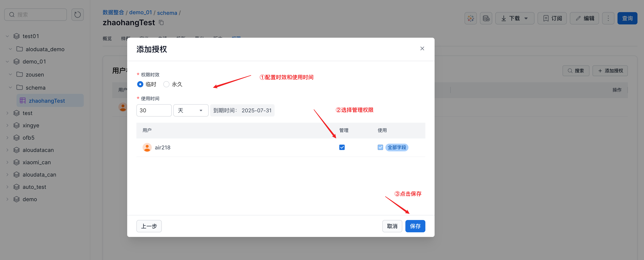The height and width of the screenshot is (260, 644).
Task: Expand the xingye tree node
Action: 7,125
